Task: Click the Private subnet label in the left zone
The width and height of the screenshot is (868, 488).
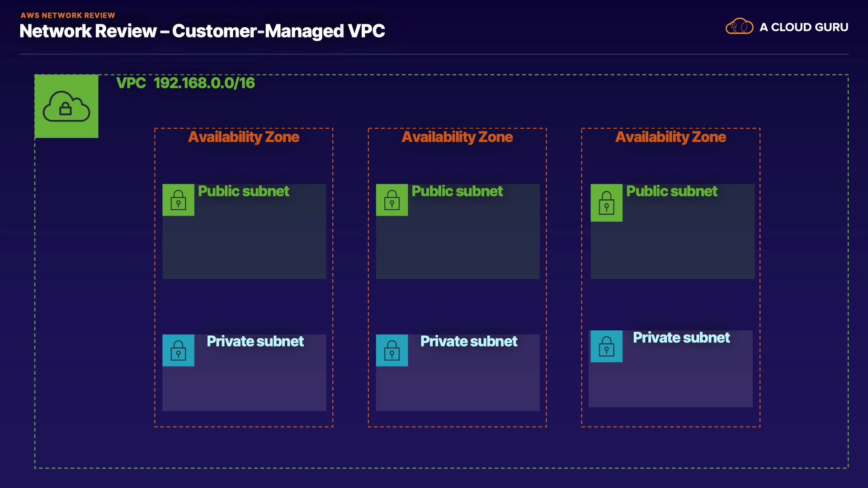Action: coord(255,341)
